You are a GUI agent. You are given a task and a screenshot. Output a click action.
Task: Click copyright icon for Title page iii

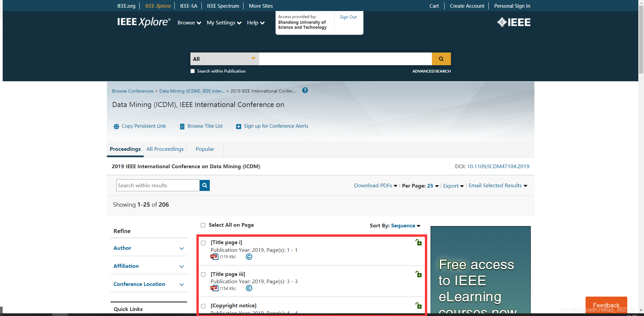click(x=249, y=288)
